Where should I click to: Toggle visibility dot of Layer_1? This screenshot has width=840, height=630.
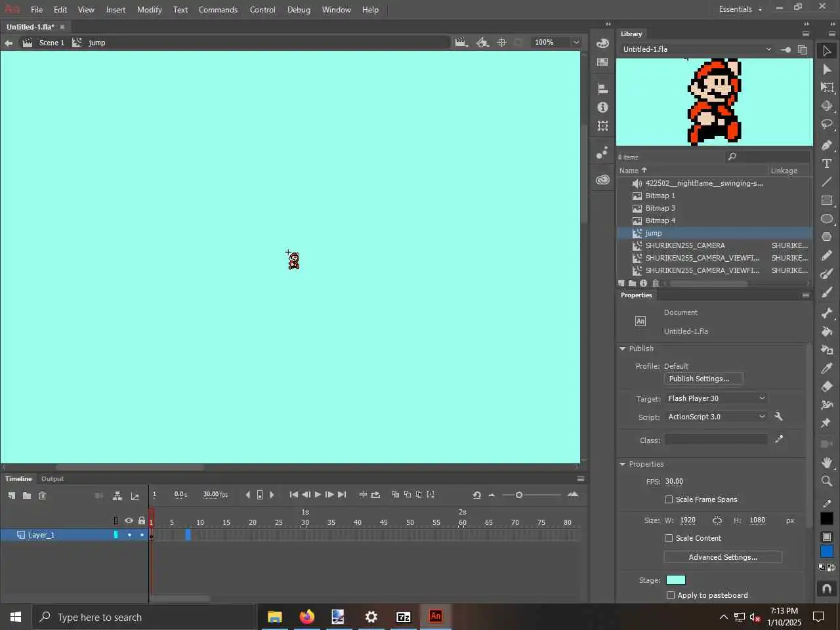pyautogui.click(x=129, y=535)
